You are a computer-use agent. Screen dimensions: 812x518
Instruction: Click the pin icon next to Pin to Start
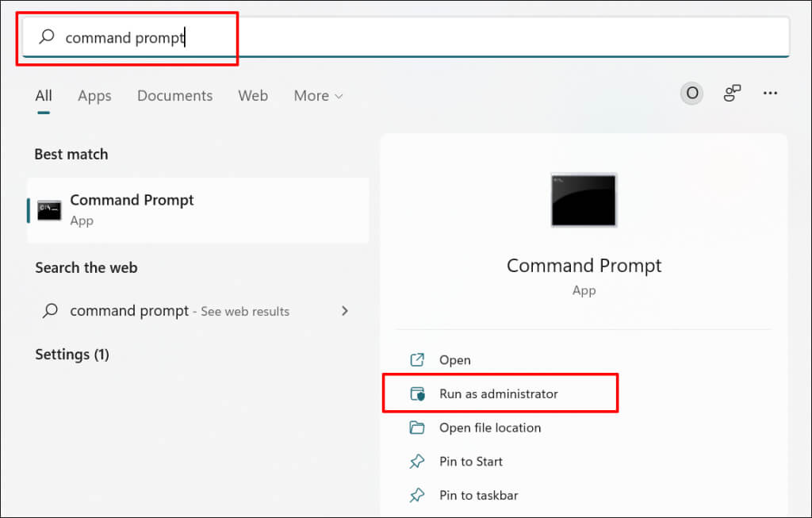coord(417,461)
